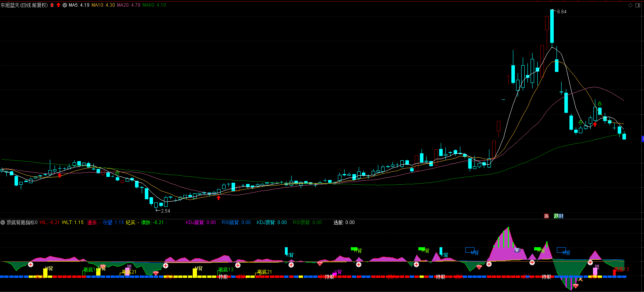This screenshot has height=292, width=644.
Task: Click the RSI底背: 0.00 label
Action: click(236, 222)
